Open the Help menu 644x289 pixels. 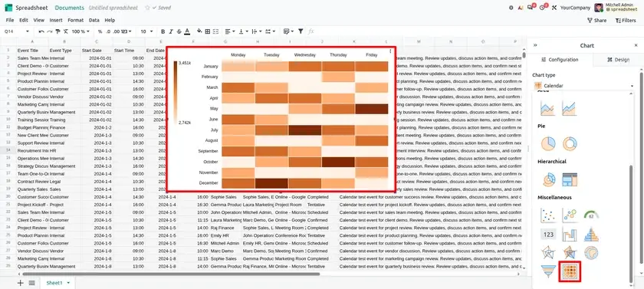click(x=110, y=20)
